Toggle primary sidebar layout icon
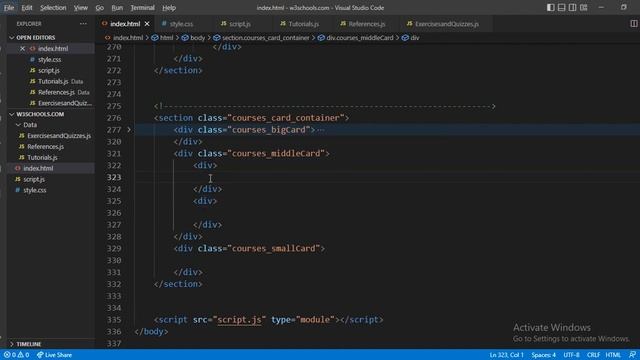This screenshot has height=360, width=640. click(x=551, y=7)
